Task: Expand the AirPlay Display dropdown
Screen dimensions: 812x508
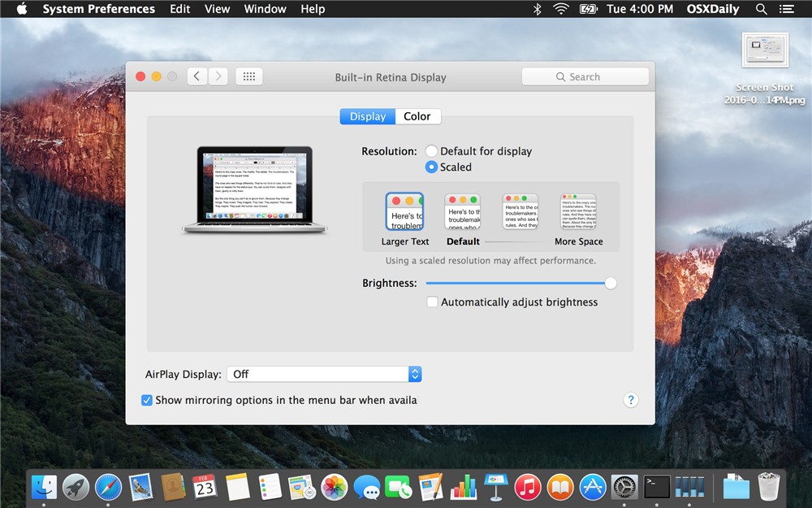Action: click(415, 374)
